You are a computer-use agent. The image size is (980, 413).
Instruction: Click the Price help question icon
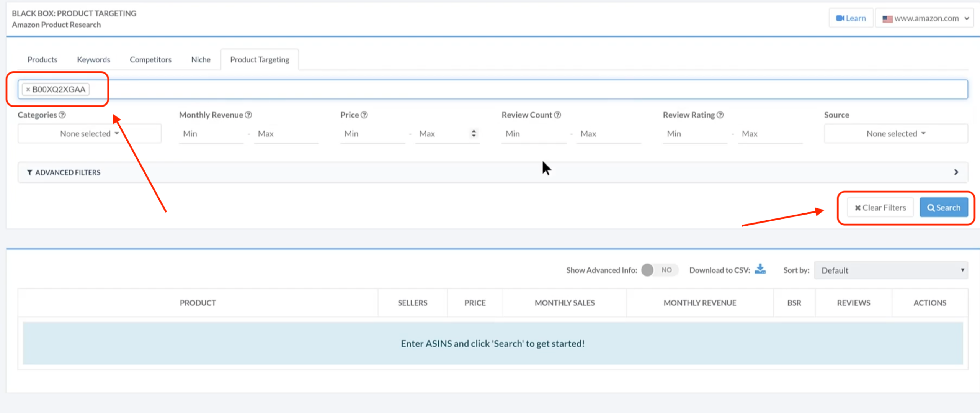[364, 115]
